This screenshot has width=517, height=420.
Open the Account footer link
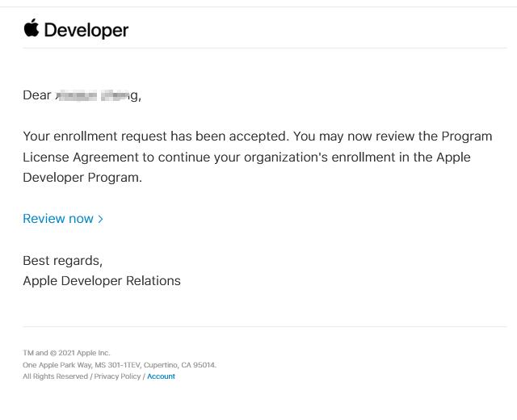pyautogui.click(x=161, y=376)
